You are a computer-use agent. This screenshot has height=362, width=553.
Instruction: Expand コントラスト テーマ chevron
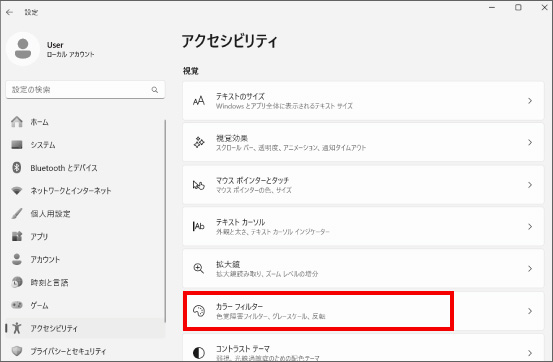(530, 353)
